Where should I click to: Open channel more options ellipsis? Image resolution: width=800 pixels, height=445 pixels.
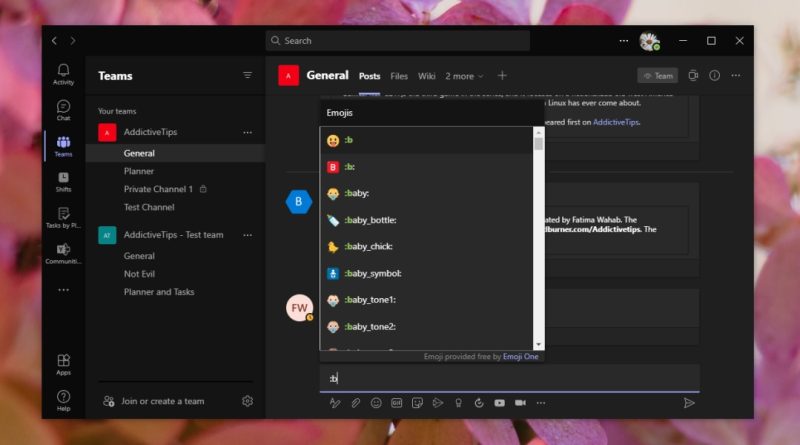(736, 76)
